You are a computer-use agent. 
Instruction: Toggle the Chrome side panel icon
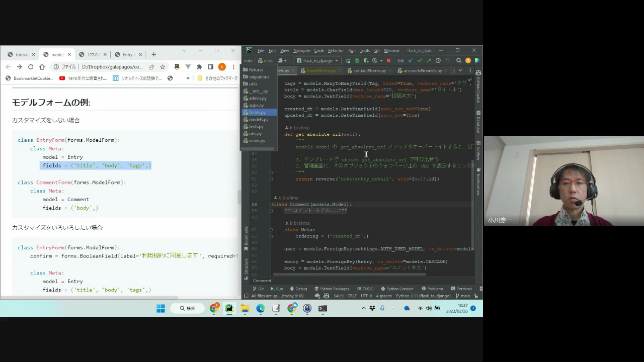pyautogui.click(x=210, y=67)
